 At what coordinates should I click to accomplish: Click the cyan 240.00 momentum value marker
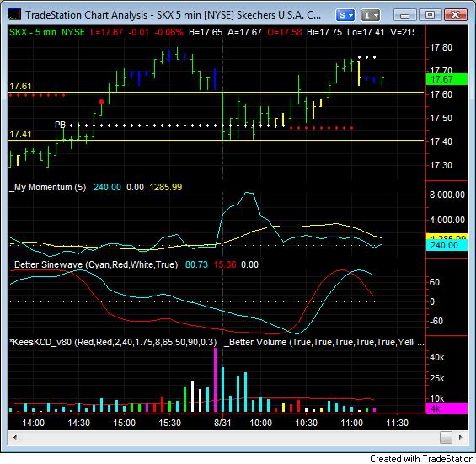(447, 245)
